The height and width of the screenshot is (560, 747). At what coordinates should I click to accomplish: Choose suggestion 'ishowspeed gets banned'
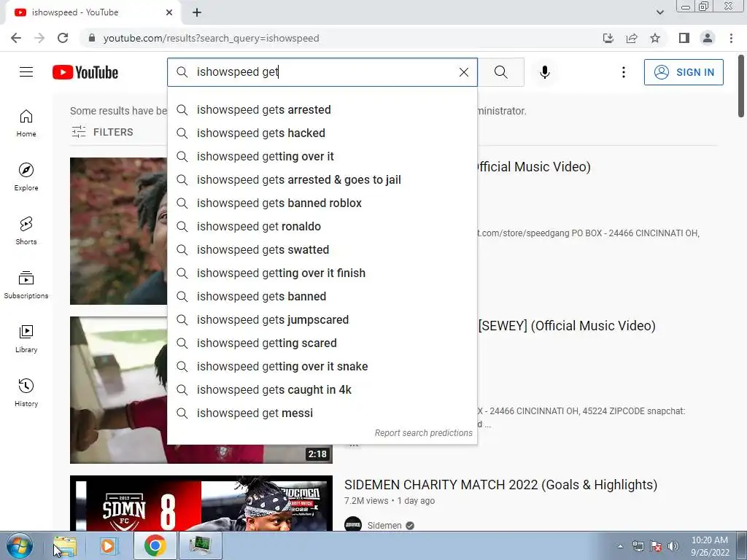click(x=322, y=297)
